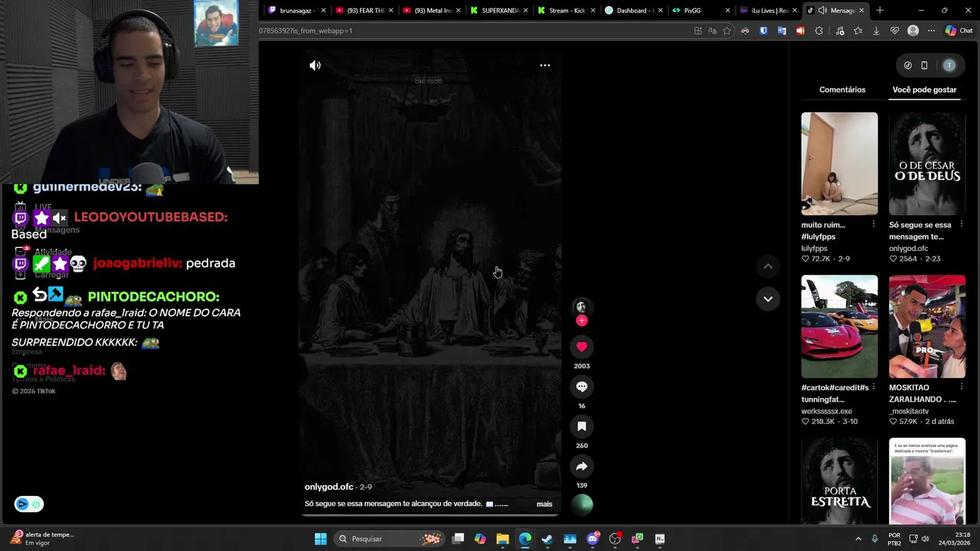Switch to the Stream - Kick tab

pyautogui.click(x=567, y=11)
